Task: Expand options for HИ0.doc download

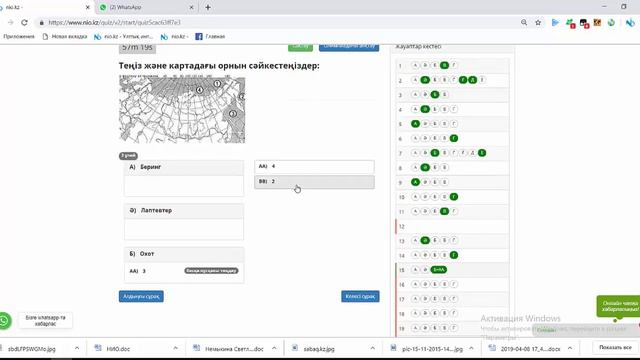Action: pos(176,348)
